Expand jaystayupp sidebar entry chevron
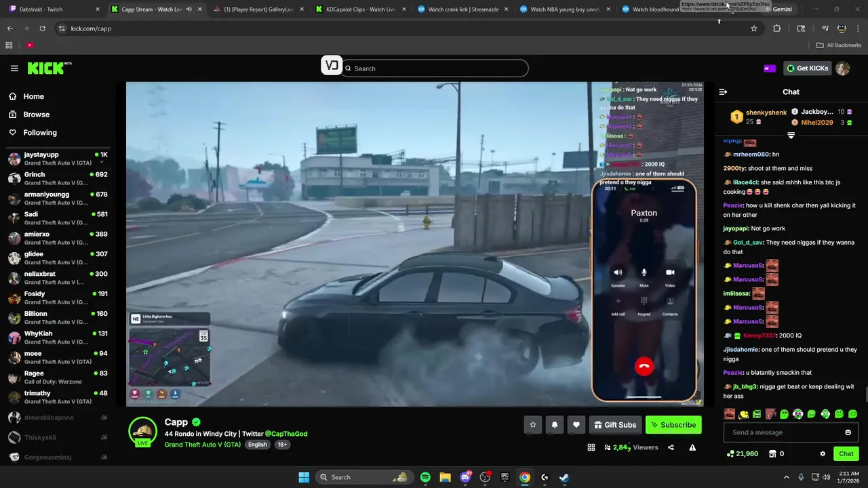Viewport: 868px width, 488px height. point(102,163)
